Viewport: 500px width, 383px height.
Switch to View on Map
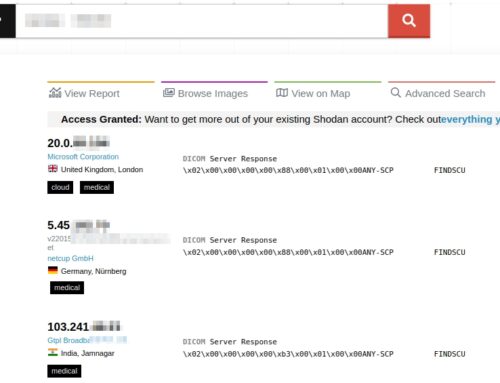click(313, 93)
